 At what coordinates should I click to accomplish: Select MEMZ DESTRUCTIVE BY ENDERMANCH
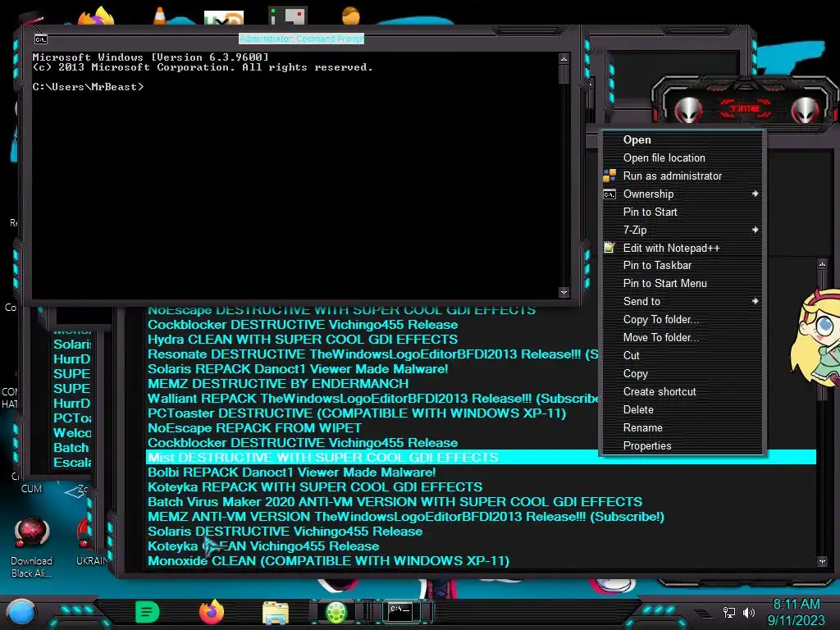(x=278, y=384)
